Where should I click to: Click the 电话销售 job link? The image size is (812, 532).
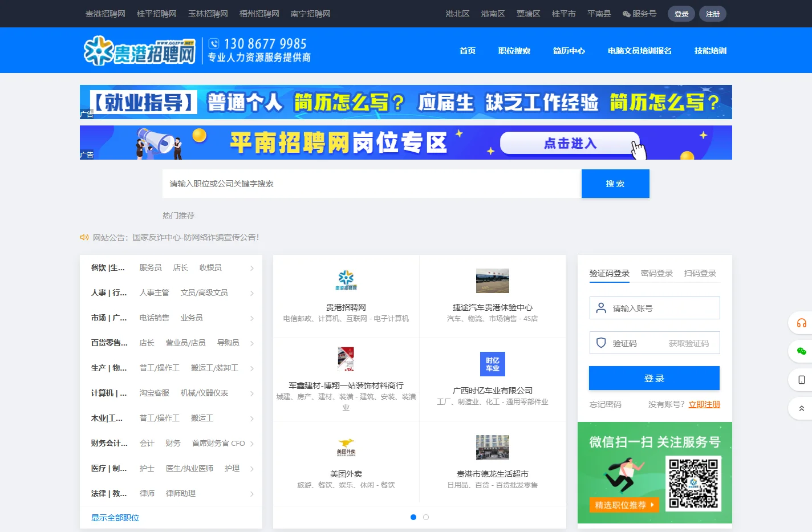coord(155,318)
